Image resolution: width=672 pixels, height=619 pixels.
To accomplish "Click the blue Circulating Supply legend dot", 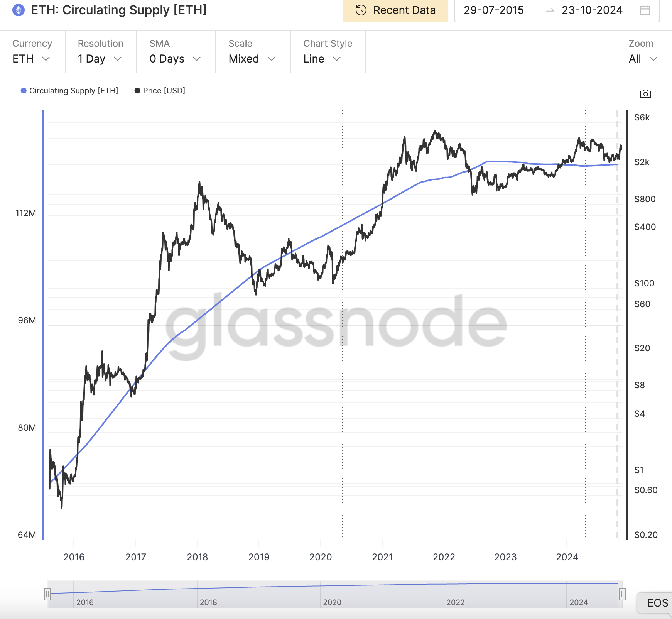I will click(x=24, y=91).
